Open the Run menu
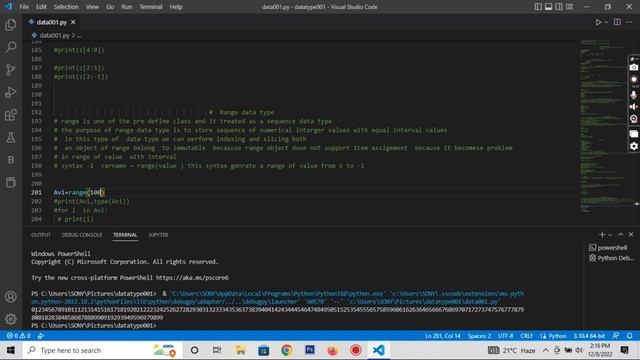 [x=127, y=7]
